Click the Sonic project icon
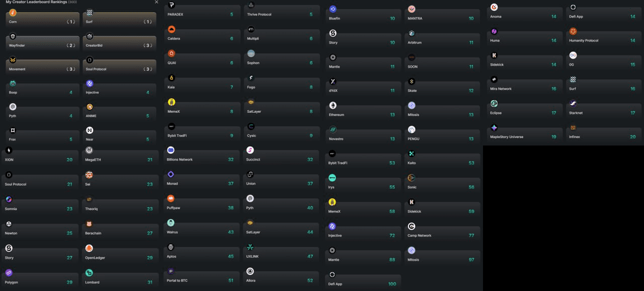 (412, 178)
